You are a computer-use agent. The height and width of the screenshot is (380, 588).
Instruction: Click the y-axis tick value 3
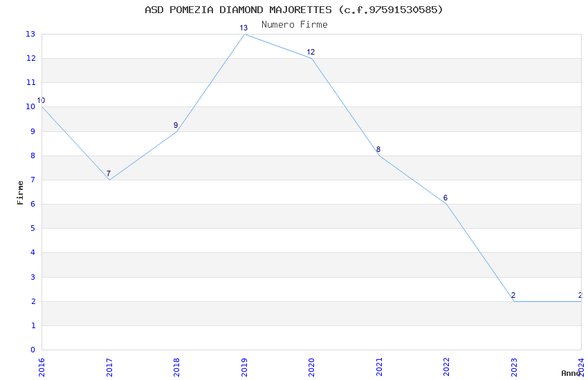click(33, 277)
